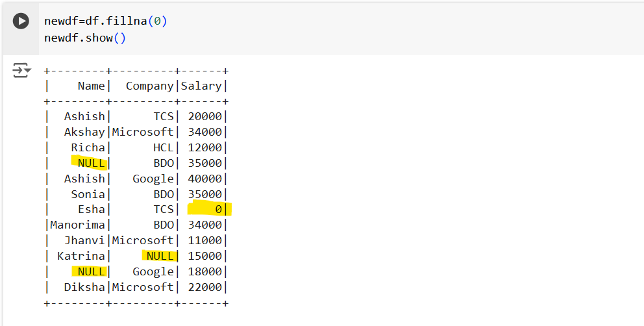
Task: Click highlighted NULL company in Katrina's row
Action: (160, 256)
